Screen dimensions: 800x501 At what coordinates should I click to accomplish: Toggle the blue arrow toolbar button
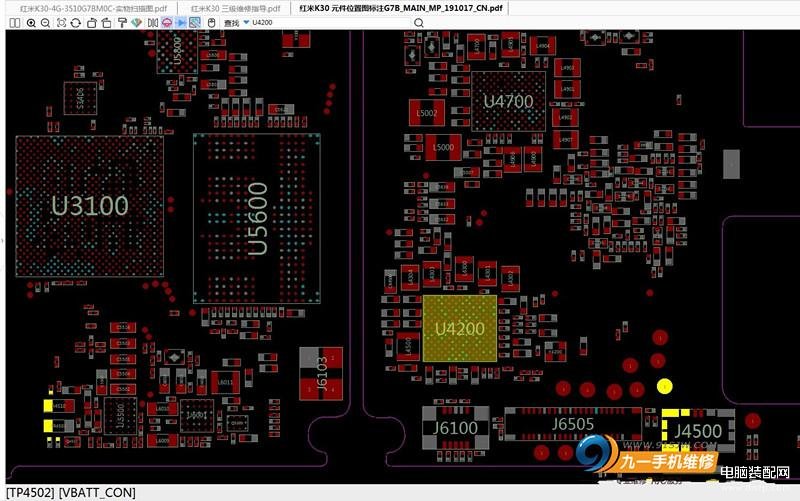(x=181, y=22)
